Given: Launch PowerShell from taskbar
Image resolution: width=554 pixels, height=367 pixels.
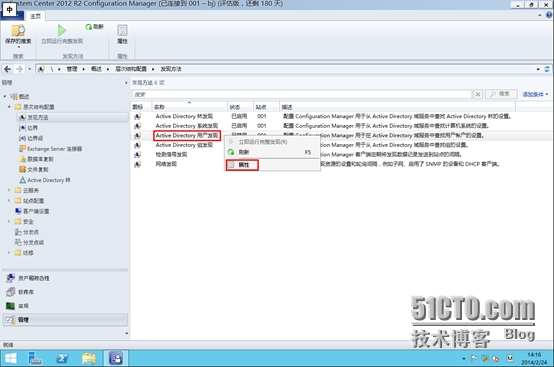Looking at the screenshot, I should 62,359.
